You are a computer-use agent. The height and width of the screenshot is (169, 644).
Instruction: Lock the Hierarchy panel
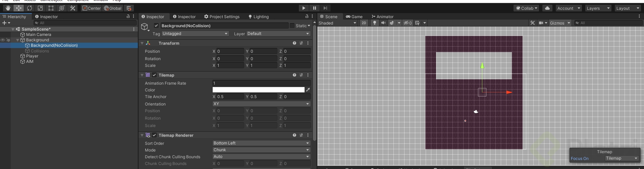point(128,16)
